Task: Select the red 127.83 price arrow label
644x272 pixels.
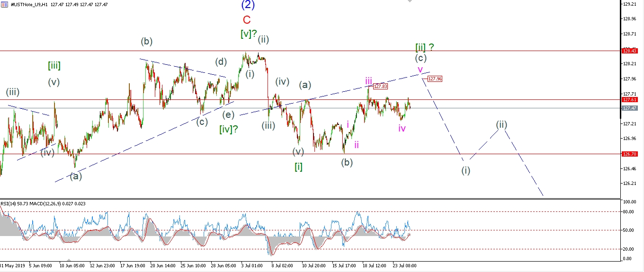Action: tap(380, 87)
